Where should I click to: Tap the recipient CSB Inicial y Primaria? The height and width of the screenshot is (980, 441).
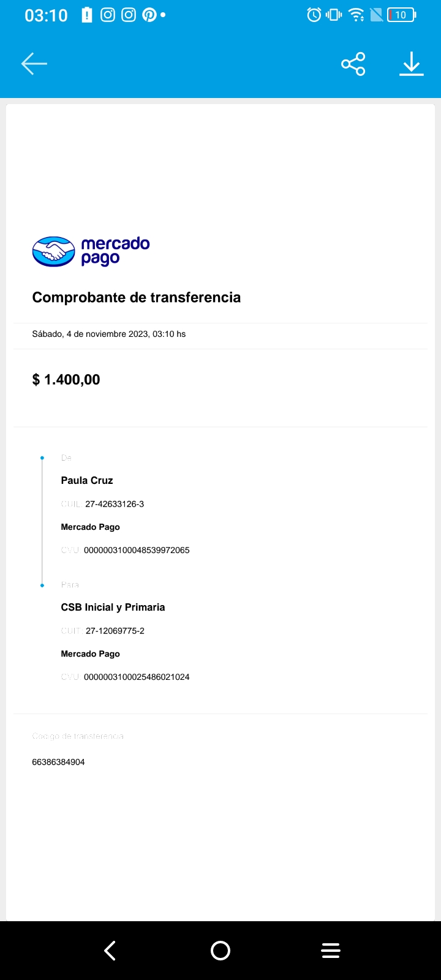[113, 607]
